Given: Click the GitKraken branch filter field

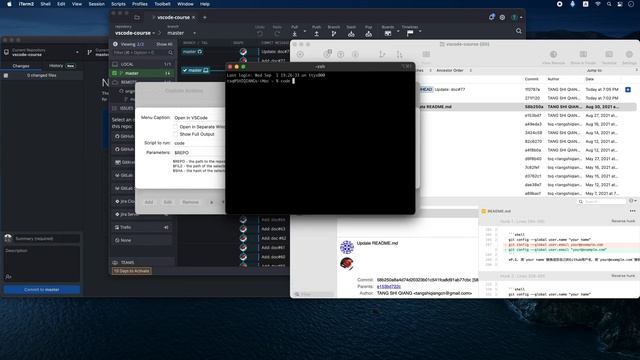Looking at the screenshot, I should [x=142, y=53].
